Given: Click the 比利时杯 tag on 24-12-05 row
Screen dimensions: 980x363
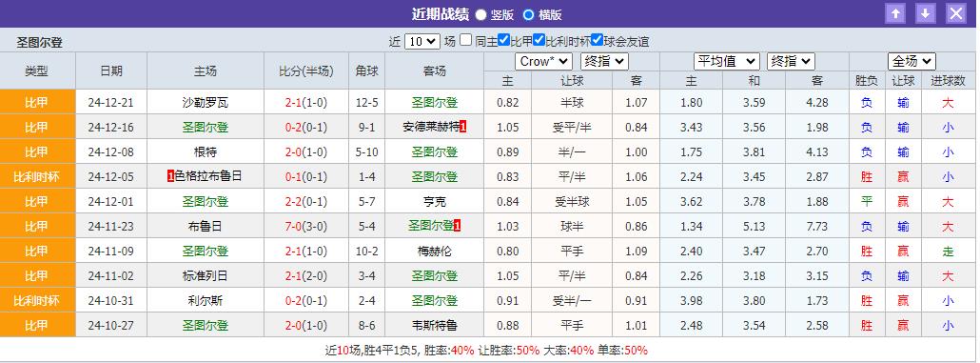Looking at the screenshot, I should pyautogui.click(x=37, y=176).
